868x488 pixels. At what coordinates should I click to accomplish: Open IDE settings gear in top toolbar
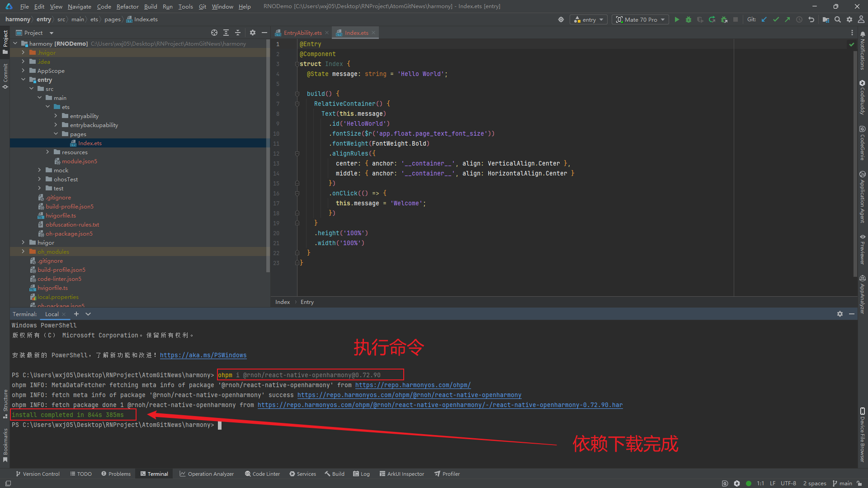[849, 19]
